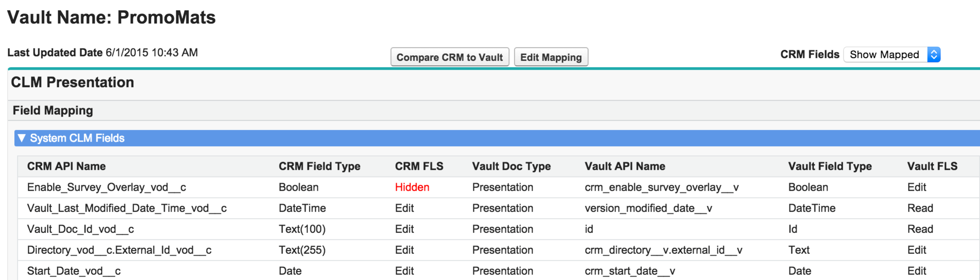Viewport: 980px width, 280px height.
Task: Select the Vault_Last_Modified_Date_Time_vod__c cell
Action: (127, 208)
